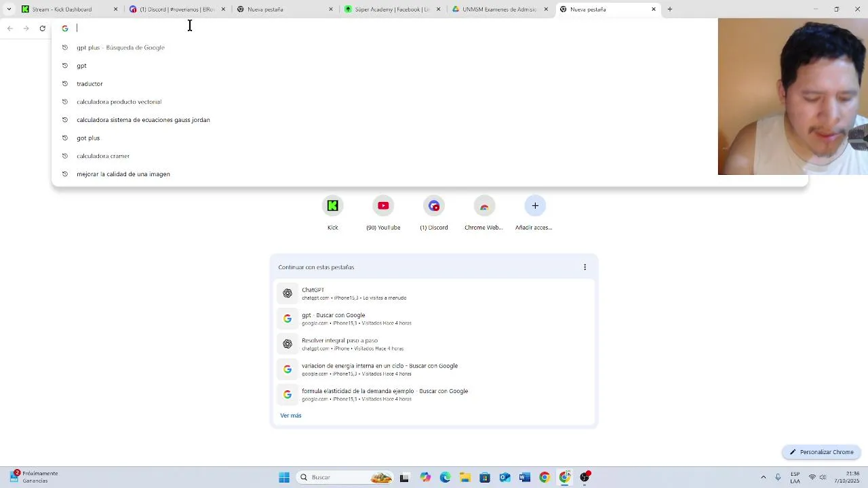This screenshot has height=488, width=868.
Task: Open the Próximamente Ganancias widget
Action: coord(35,477)
